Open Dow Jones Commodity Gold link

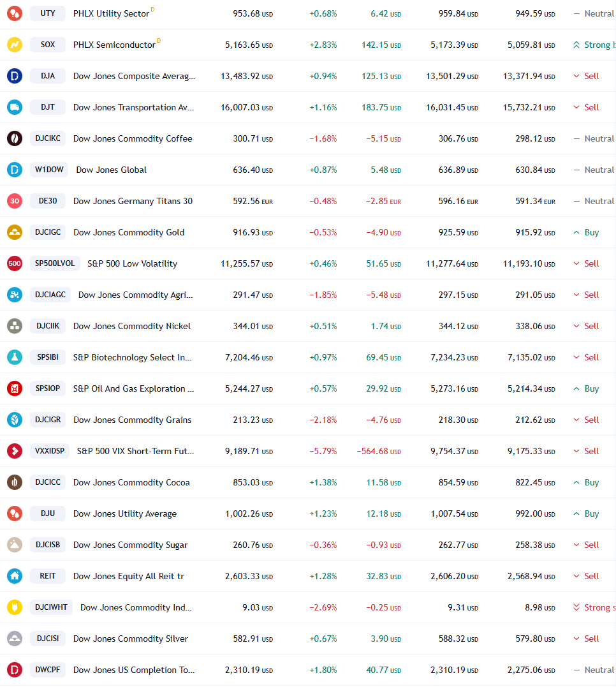(129, 232)
